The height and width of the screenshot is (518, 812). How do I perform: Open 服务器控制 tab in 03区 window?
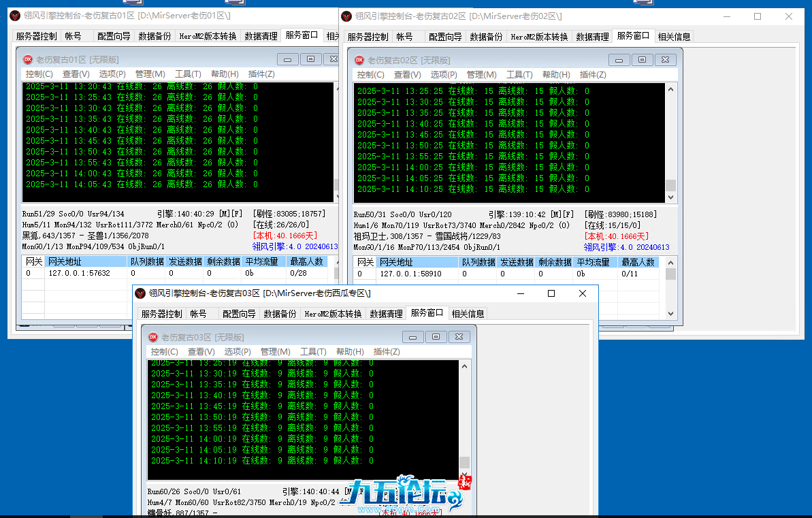[161, 314]
